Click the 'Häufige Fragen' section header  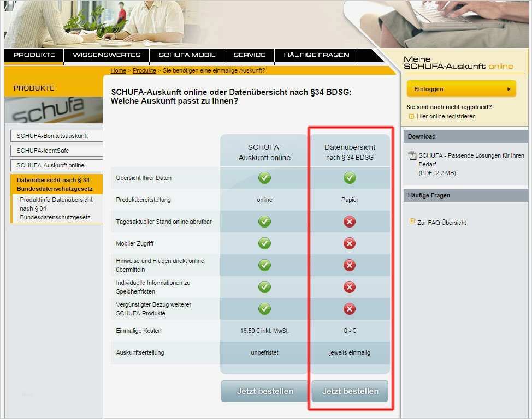[465, 196]
